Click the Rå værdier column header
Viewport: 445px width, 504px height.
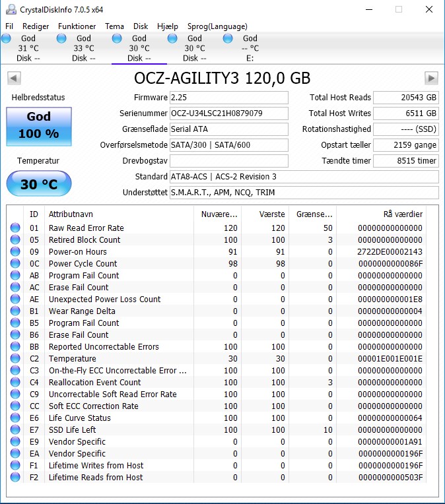[x=381, y=214]
